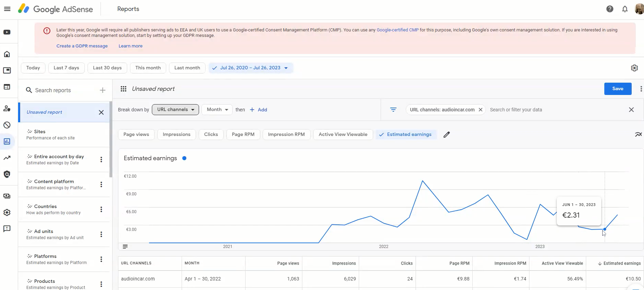Switch chart type with line icon
This screenshot has height=290, width=644.
click(638, 135)
